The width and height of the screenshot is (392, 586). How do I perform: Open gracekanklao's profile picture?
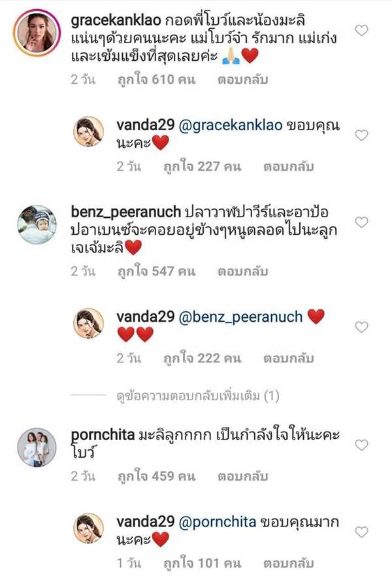(x=37, y=33)
